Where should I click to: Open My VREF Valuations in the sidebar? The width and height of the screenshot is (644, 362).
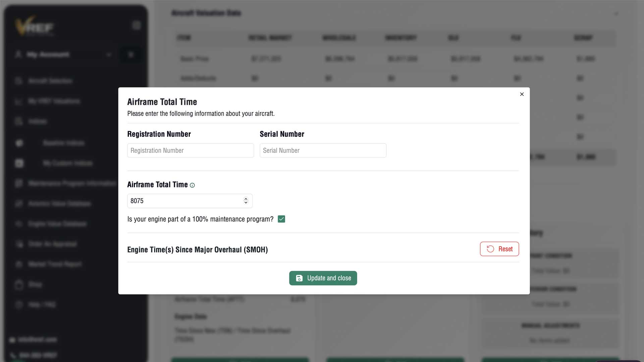(54, 101)
